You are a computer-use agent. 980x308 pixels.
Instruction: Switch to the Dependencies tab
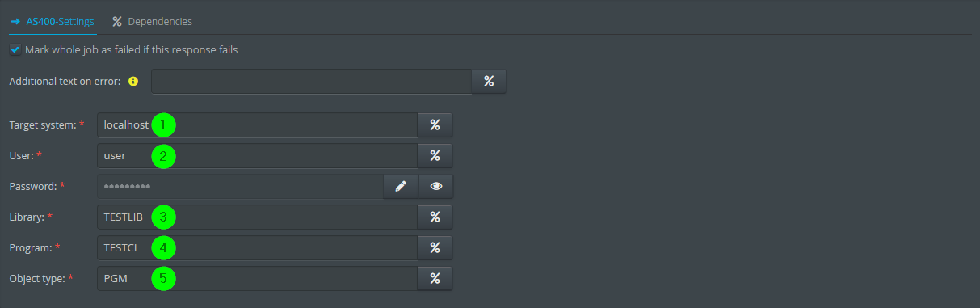tap(152, 21)
